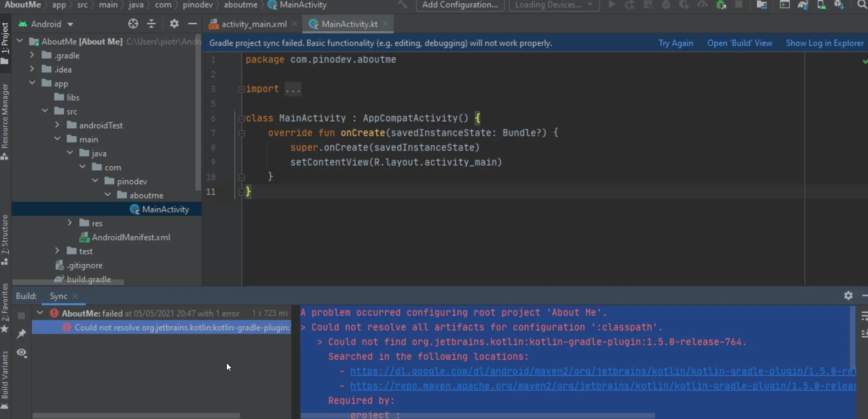Click the Sync Project with Gradle Files icon

(x=803, y=5)
